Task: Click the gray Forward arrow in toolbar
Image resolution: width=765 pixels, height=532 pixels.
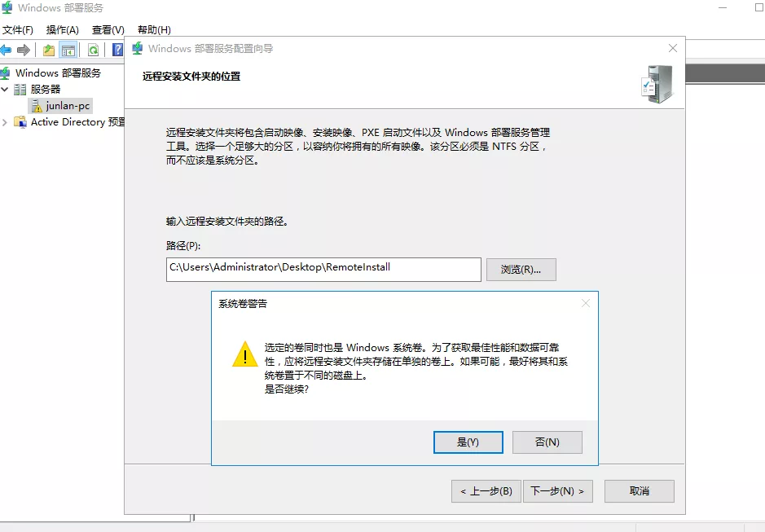Action: [x=23, y=50]
